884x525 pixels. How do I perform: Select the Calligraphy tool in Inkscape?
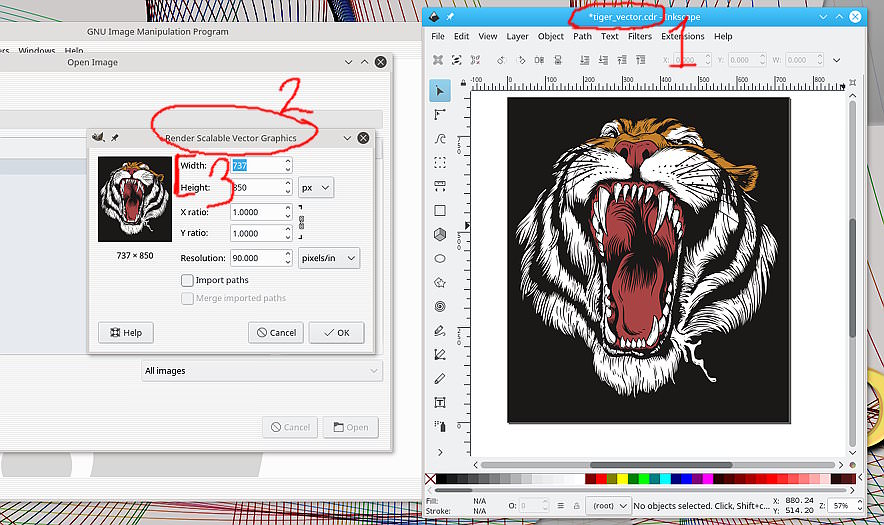[x=440, y=378]
